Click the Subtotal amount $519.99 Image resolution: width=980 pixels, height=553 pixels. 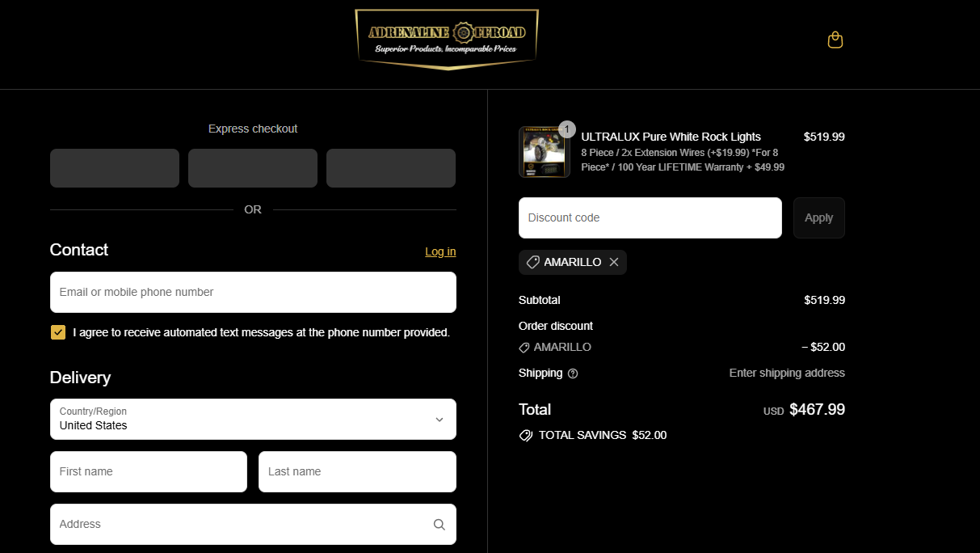tap(824, 300)
